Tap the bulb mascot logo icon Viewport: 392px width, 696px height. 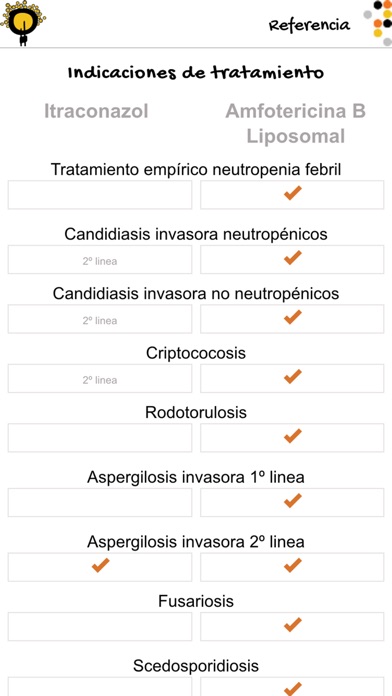point(23,23)
